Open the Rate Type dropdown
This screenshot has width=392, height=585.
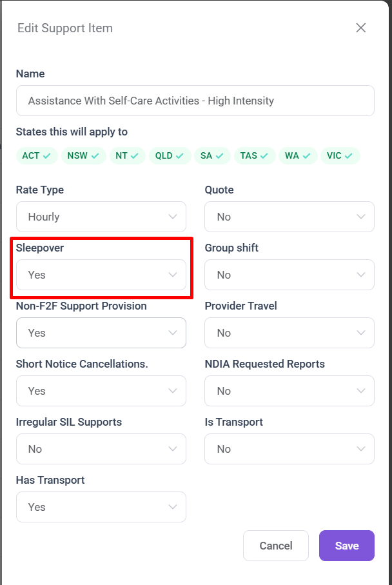(101, 217)
